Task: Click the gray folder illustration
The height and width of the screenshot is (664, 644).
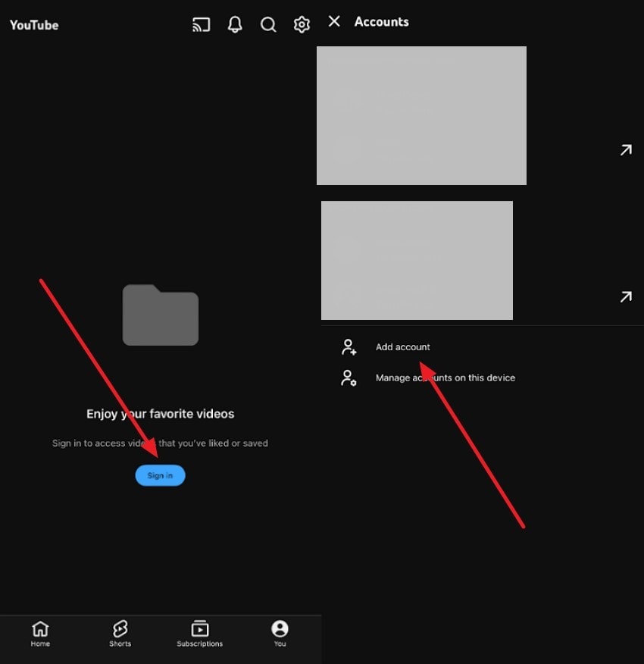Action: pos(161,315)
